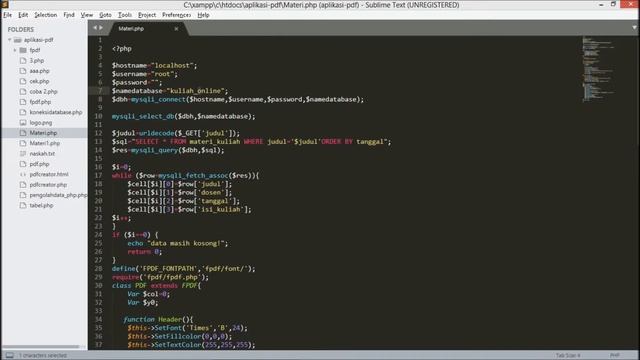Open pengolahdata_php.php from the sidebar

point(58,195)
